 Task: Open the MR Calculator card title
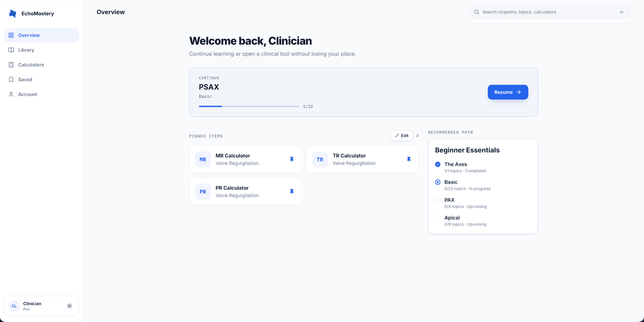click(233, 156)
